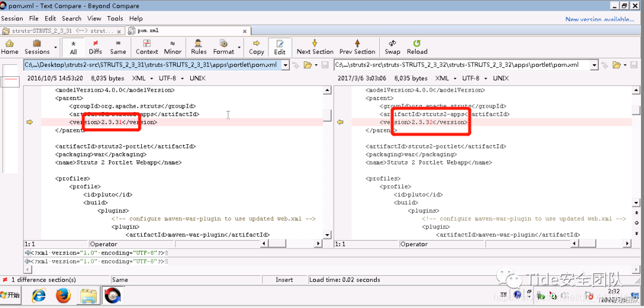Expand the left path history dropdown
Viewport: 644px width, 308px height.
[284, 65]
